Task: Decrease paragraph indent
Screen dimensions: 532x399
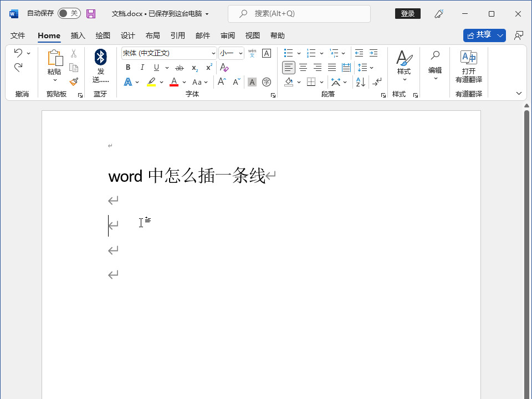Action: point(359,53)
